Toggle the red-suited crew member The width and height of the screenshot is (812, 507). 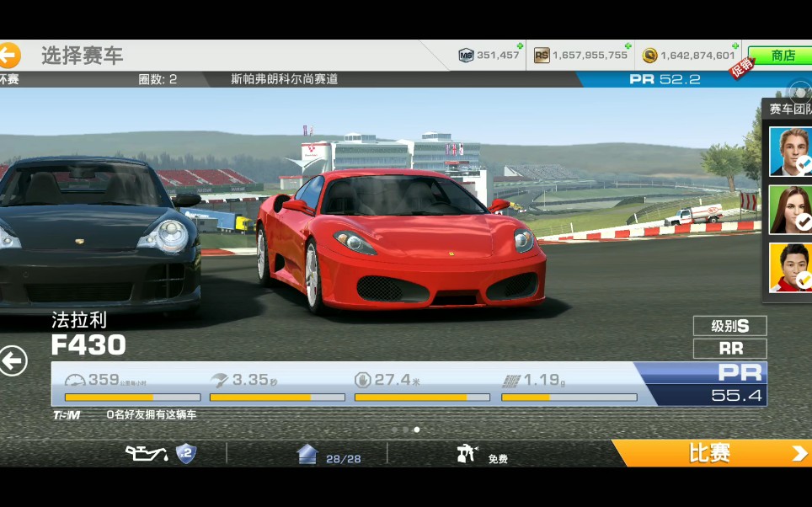point(790,267)
